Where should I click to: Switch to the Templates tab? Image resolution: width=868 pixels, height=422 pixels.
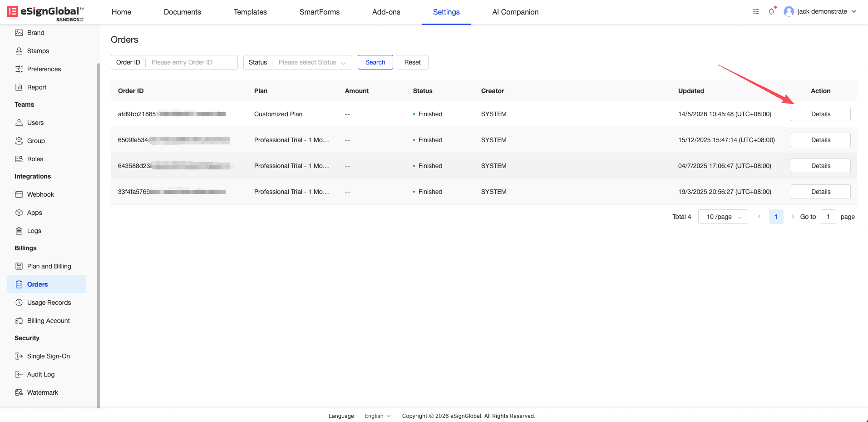250,12
